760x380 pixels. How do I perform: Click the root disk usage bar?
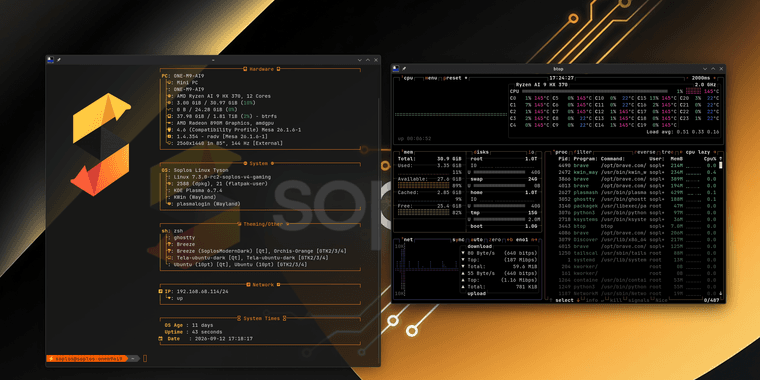pyautogui.click(x=499, y=172)
